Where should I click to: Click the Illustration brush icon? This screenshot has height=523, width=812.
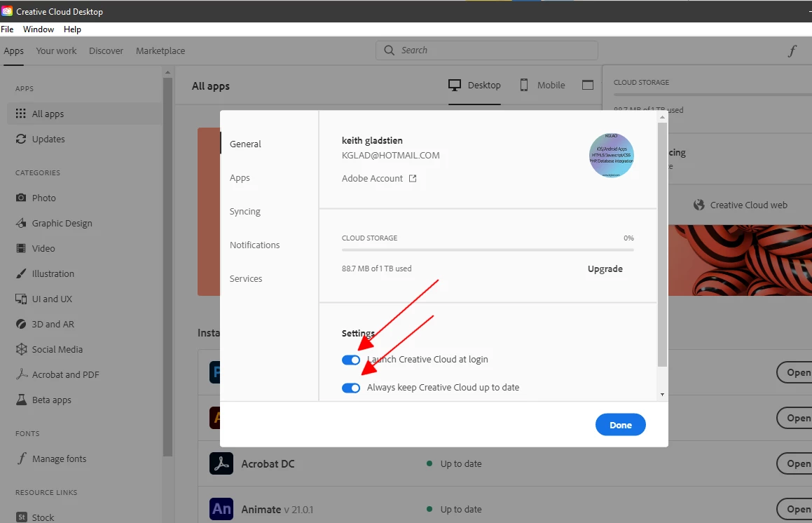tap(21, 273)
